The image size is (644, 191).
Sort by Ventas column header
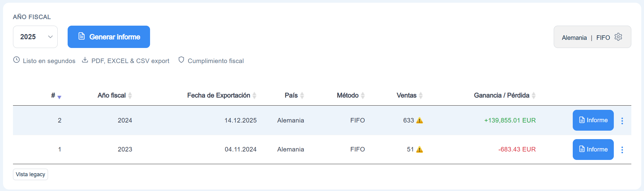pyautogui.click(x=410, y=96)
